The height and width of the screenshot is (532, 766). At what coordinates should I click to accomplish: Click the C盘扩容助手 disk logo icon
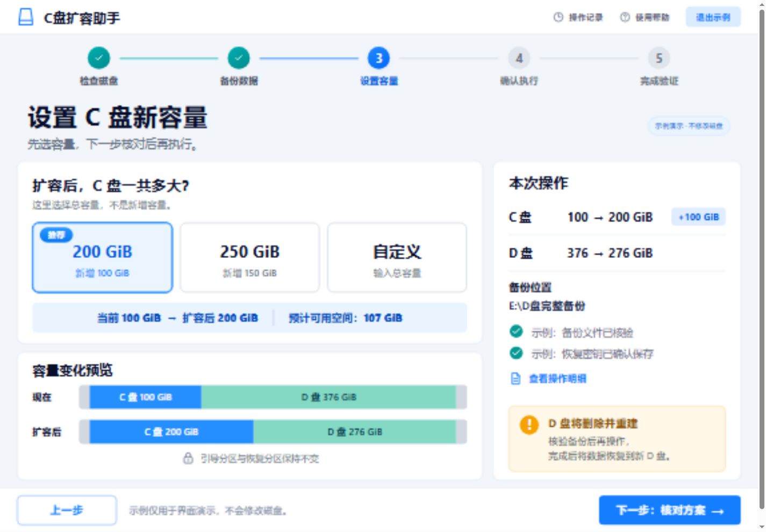pos(26,17)
